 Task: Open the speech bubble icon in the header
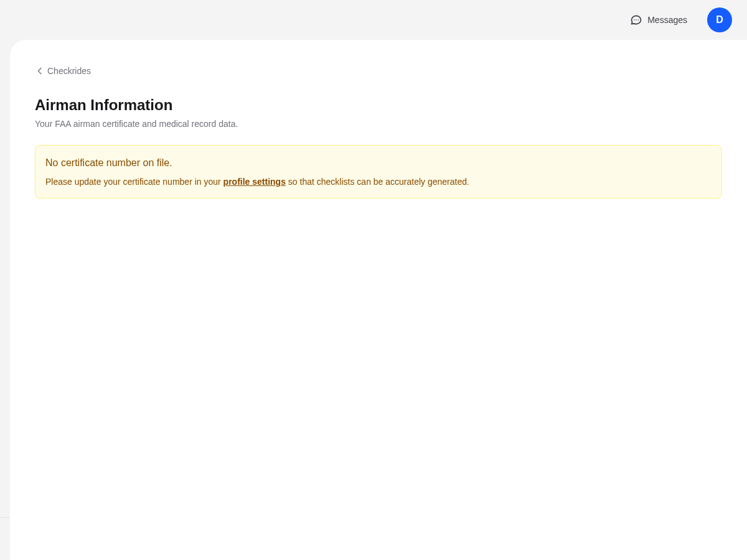(x=636, y=20)
